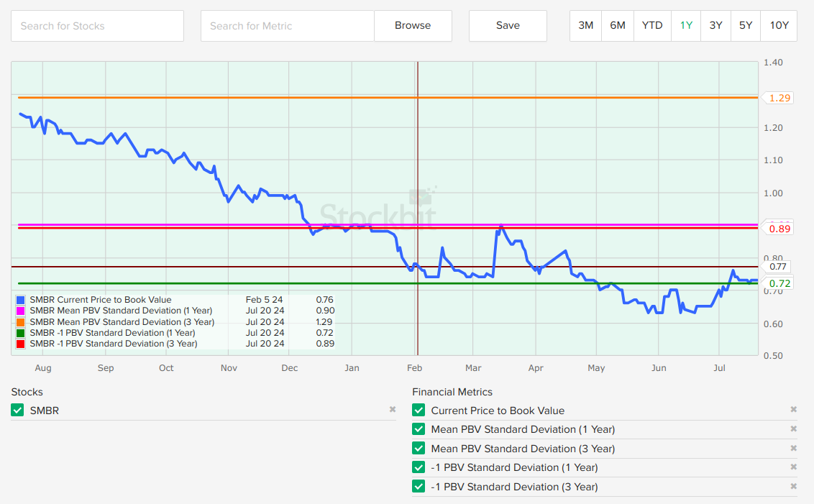Toggle Mean PBV Standard Deviation (3 Year) checkbox
Image resolution: width=814 pixels, height=504 pixels.
419,449
